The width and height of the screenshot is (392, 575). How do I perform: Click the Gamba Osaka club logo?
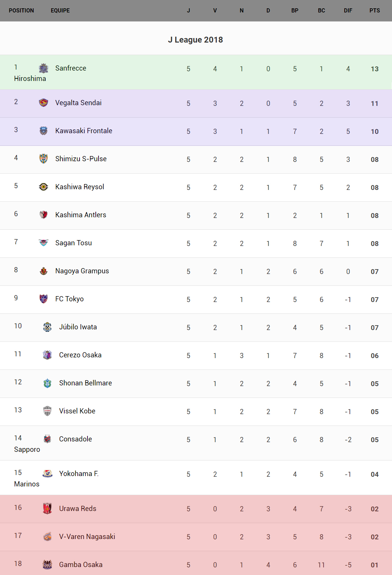47,565
